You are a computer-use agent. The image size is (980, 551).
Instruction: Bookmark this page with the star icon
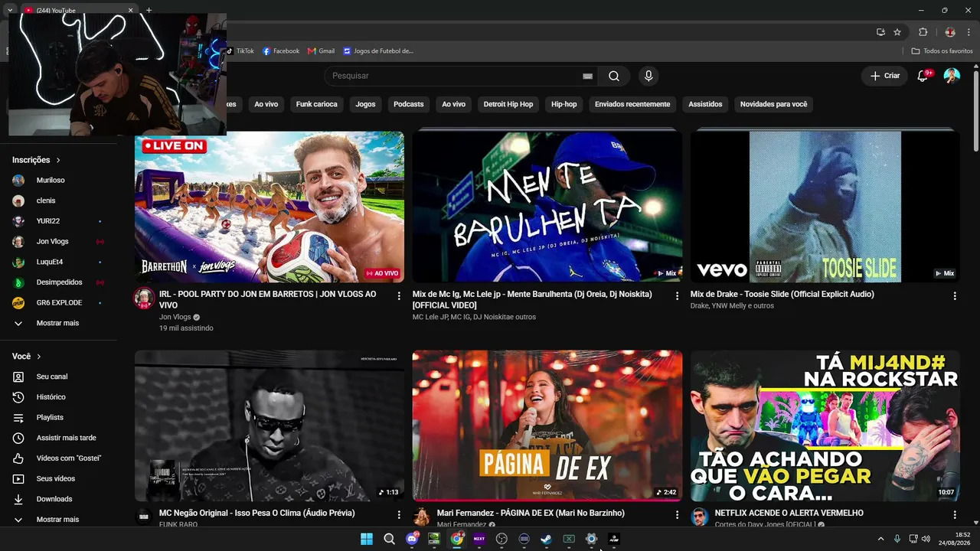897,32
